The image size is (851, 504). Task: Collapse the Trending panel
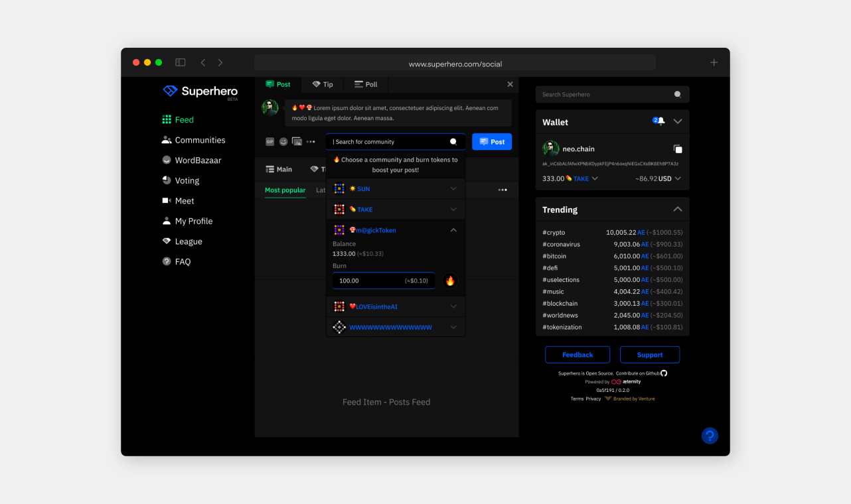tap(677, 210)
